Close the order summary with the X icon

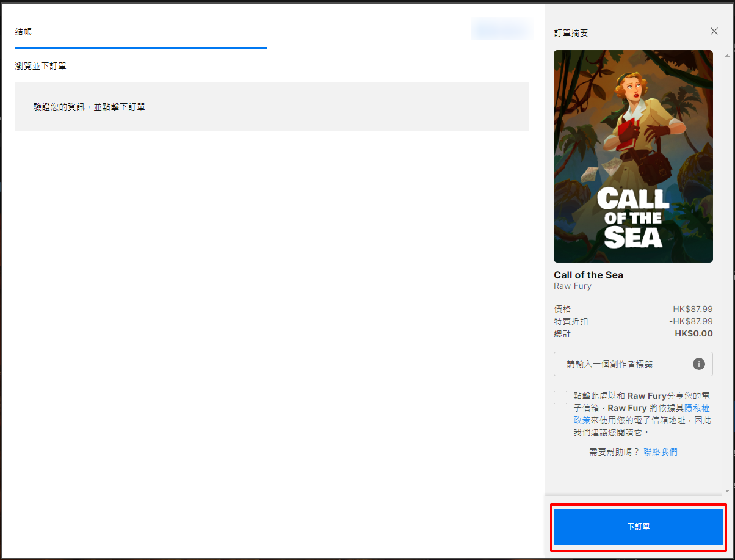click(714, 31)
